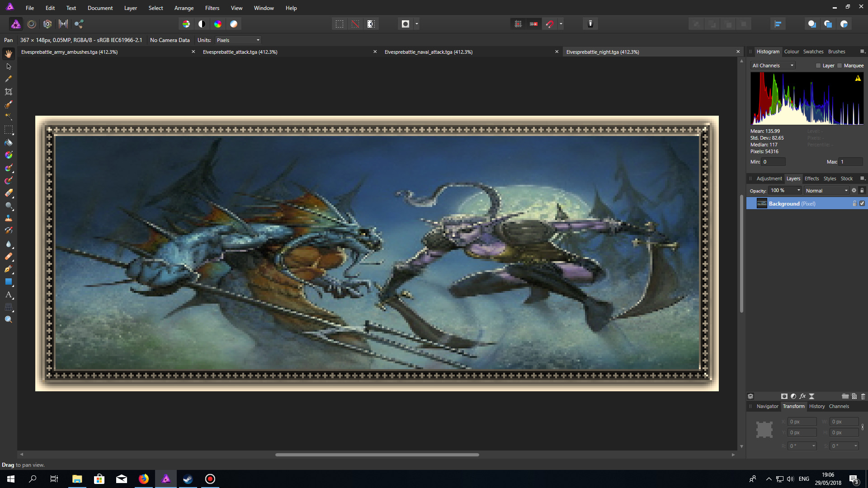Switch to the Swatches tab
Image resolution: width=868 pixels, height=488 pixels.
coord(813,52)
